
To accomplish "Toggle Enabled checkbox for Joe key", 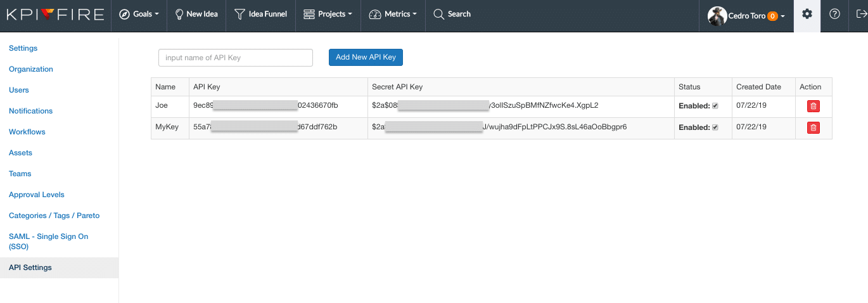I will click(x=715, y=106).
